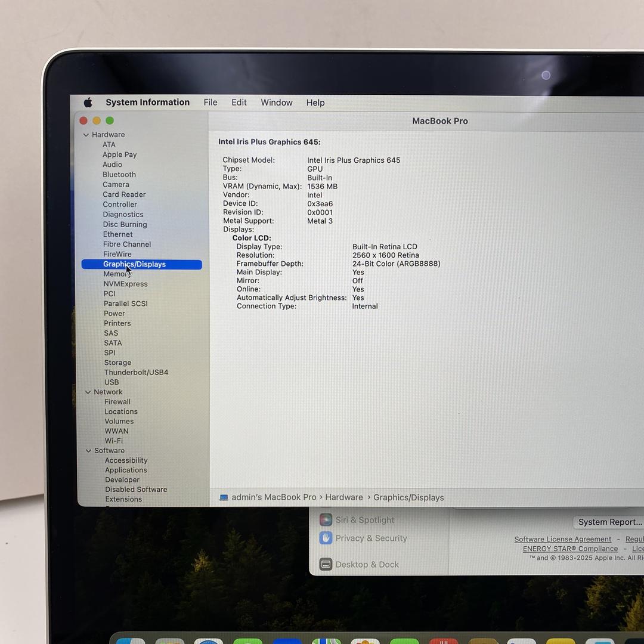Click the Resolution value '2560 x 1600 Retina'
644x644 pixels.
[386, 255]
